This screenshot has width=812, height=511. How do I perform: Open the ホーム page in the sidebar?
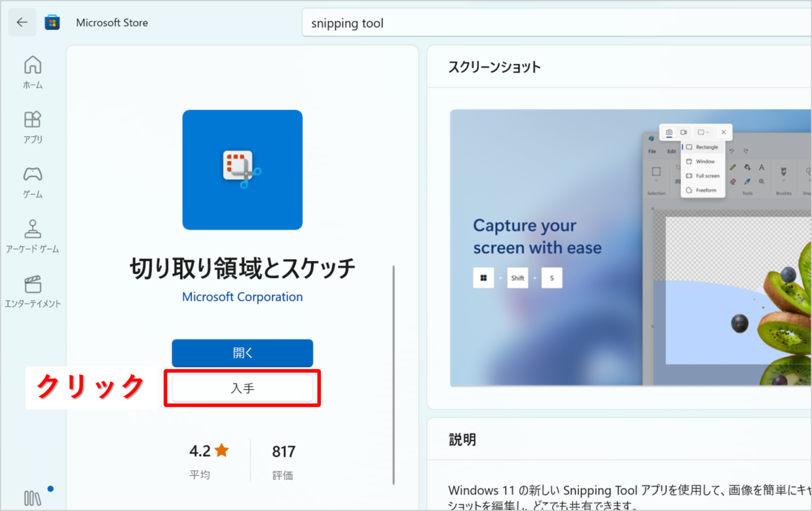(x=33, y=73)
